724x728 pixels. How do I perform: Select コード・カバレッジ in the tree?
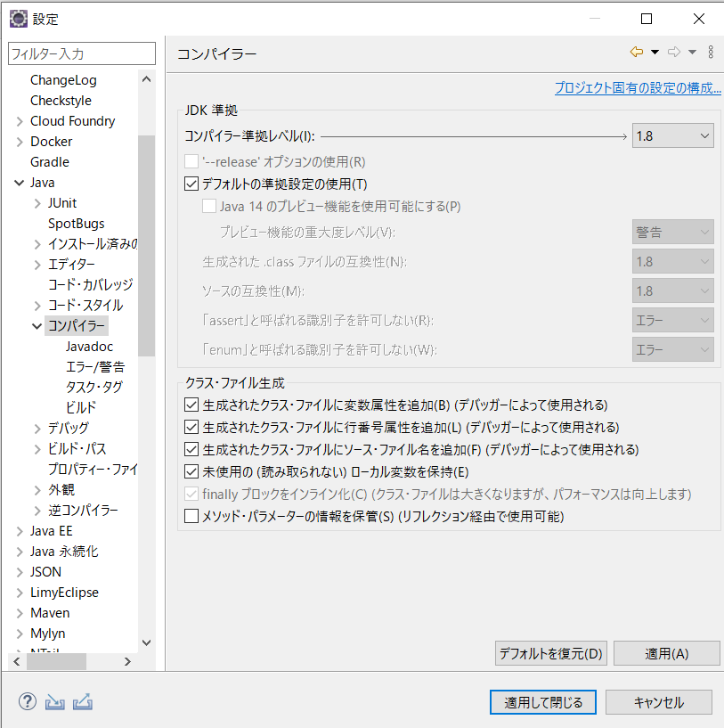click(x=91, y=284)
